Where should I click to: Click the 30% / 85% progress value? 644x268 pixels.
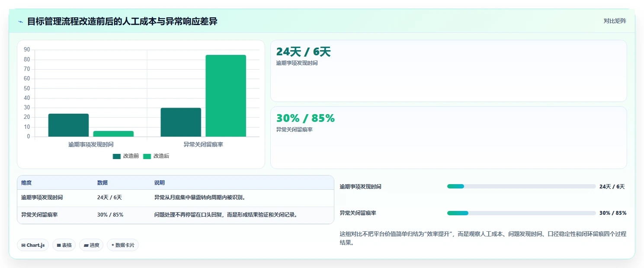(x=613, y=213)
